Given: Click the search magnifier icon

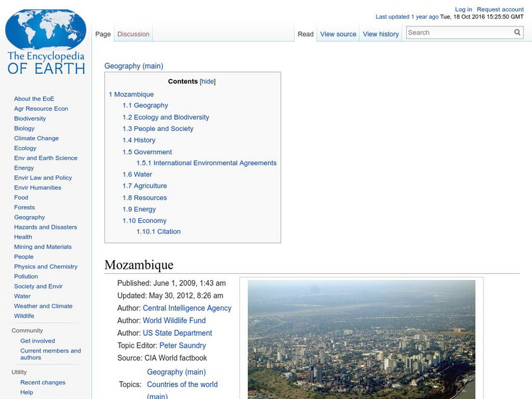Looking at the screenshot, I should pyautogui.click(x=517, y=32).
